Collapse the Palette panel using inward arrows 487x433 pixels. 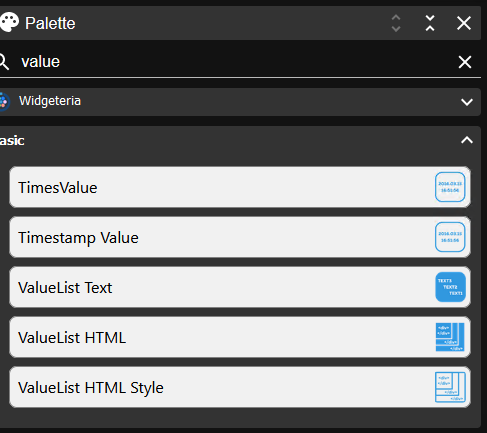tap(430, 23)
